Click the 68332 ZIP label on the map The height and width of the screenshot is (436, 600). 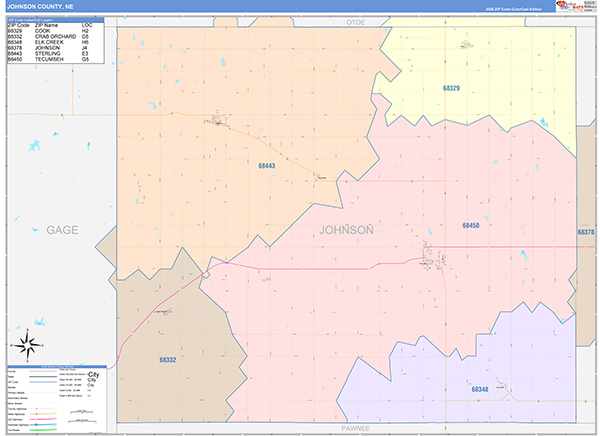click(x=168, y=360)
